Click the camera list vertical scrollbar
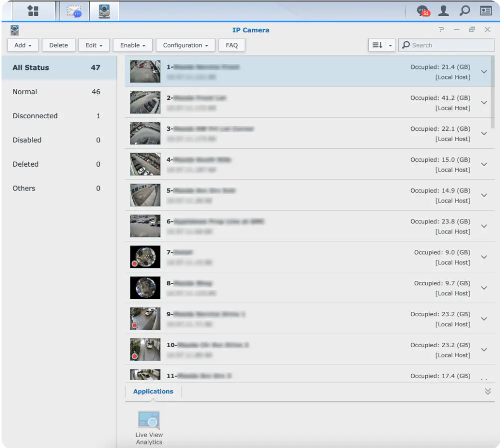 pyautogui.click(x=493, y=92)
